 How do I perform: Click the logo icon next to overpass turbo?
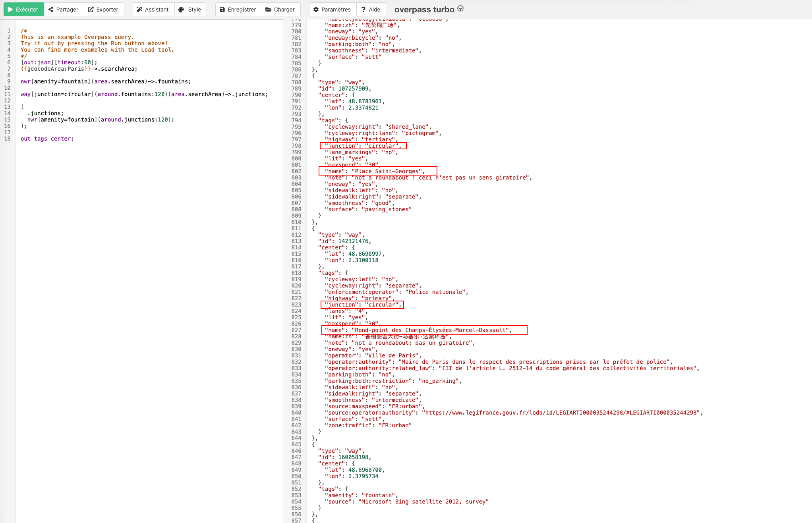pos(460,8)
